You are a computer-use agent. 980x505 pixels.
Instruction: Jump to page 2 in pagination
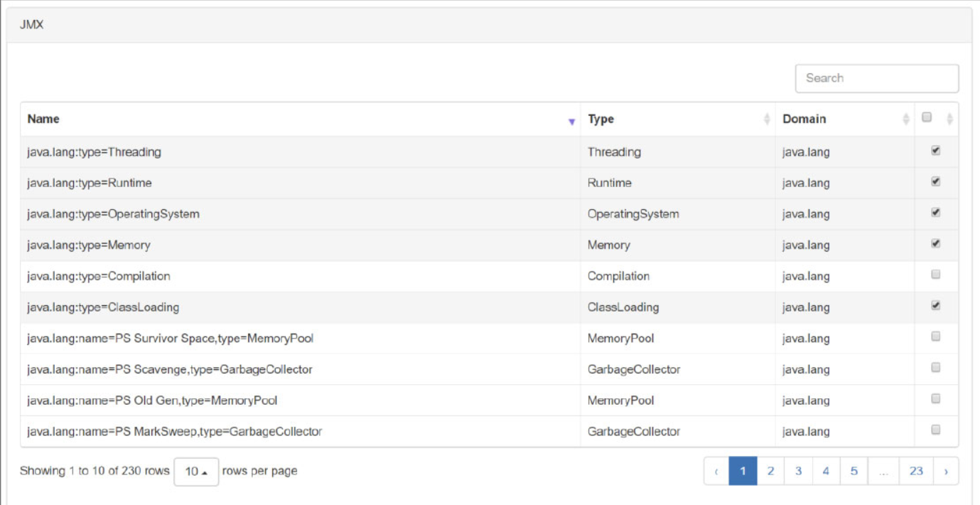point(770,471)
